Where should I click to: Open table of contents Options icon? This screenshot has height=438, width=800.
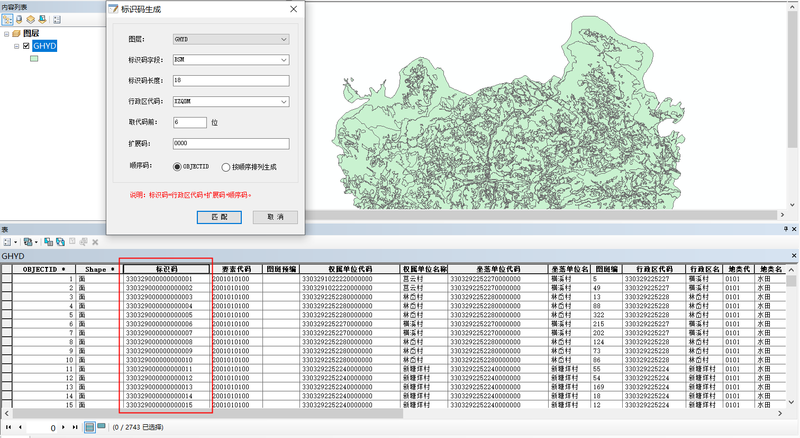[x=57, y=19]
